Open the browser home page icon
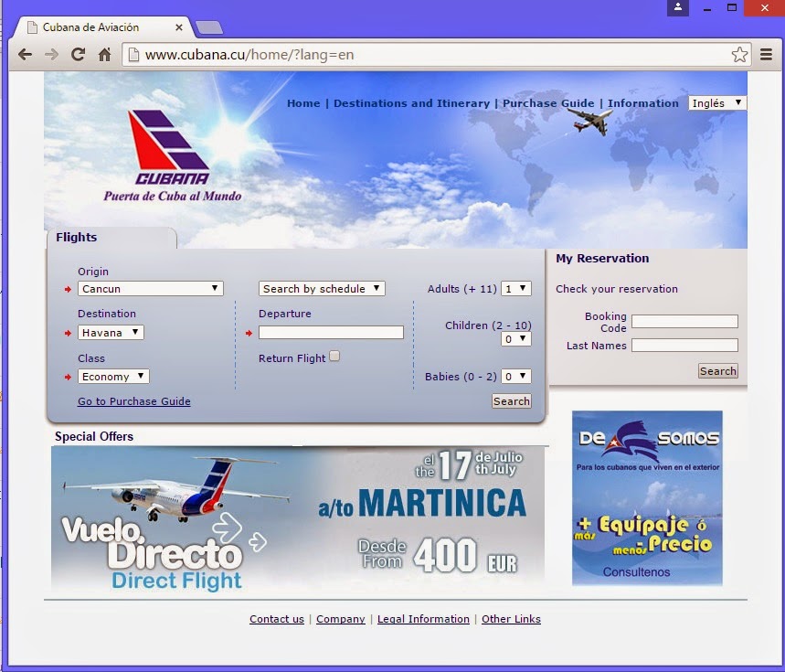The image size is (785, 672). click(x=104, y=54)
